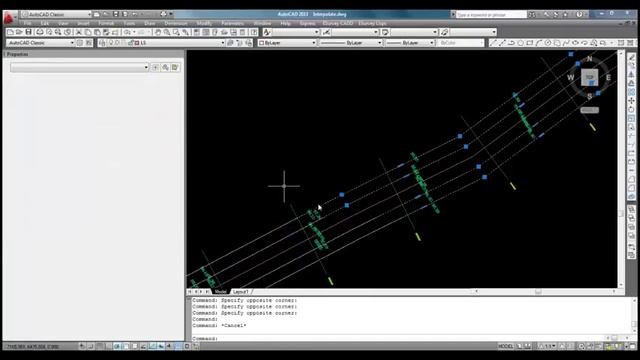
Task: Click the Open file icon in Standard toolbar
Action: point(19,32)
